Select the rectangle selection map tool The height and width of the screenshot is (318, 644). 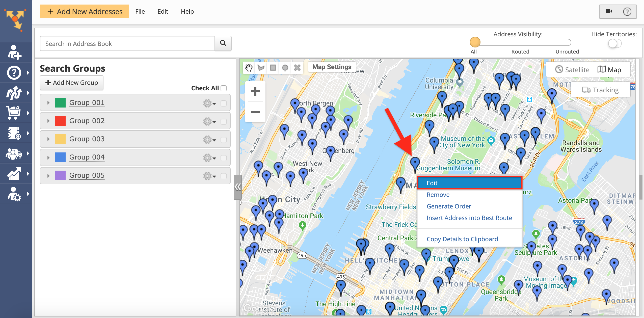pyautogui.click(x=273, y=67)
